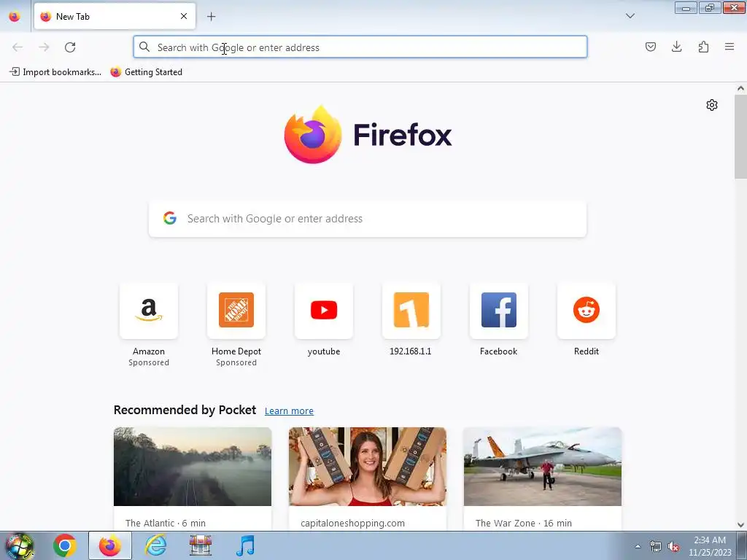Viewport: 747px width, 560px height.
Task: Click the page's central Google search box
Action: pos(368,219)
